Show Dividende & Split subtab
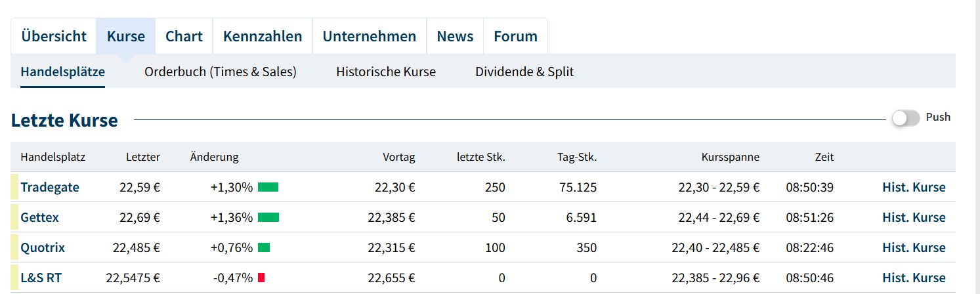Image resolution: width=980 pixels, height=294 pixels. coord(524,72)
